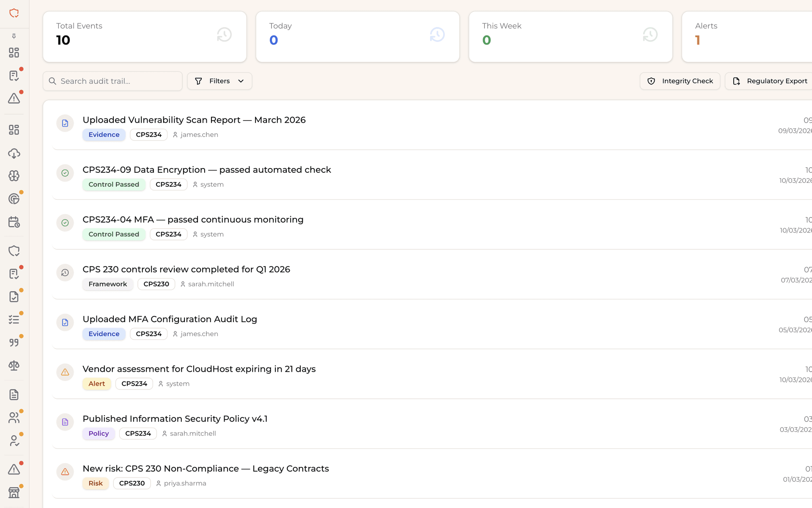The height and width of the screenshot is (508, 812).
Task: Open the users group sidebar icon
Action: tap(14, 418)
